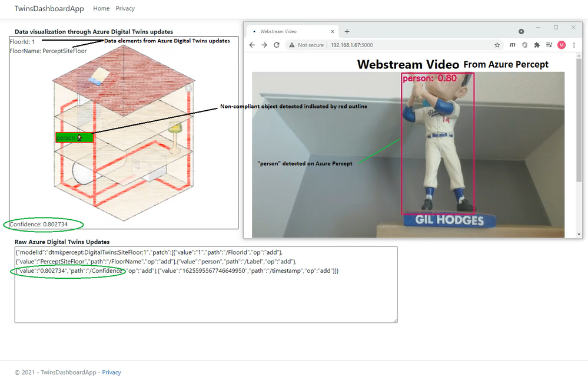Minimize the Chrome browser window
The height and width of the screenshot is (376, 588).
point(538,28)
